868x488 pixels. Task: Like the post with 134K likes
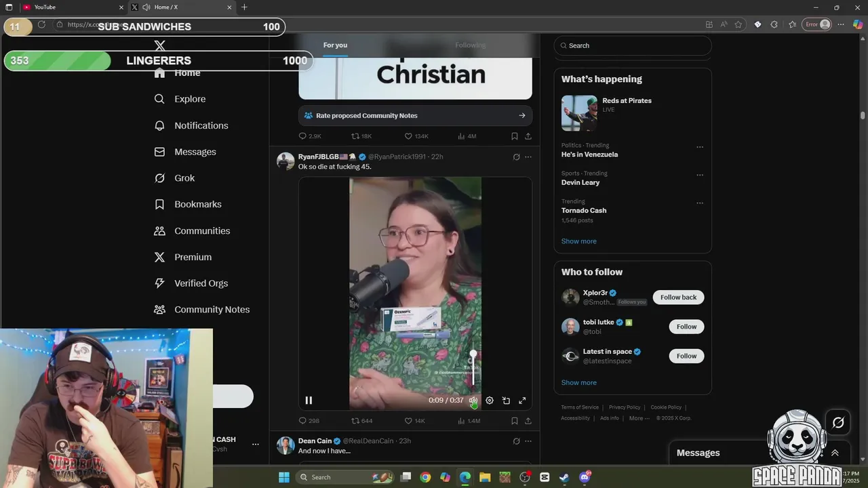[x=416, y=136]
